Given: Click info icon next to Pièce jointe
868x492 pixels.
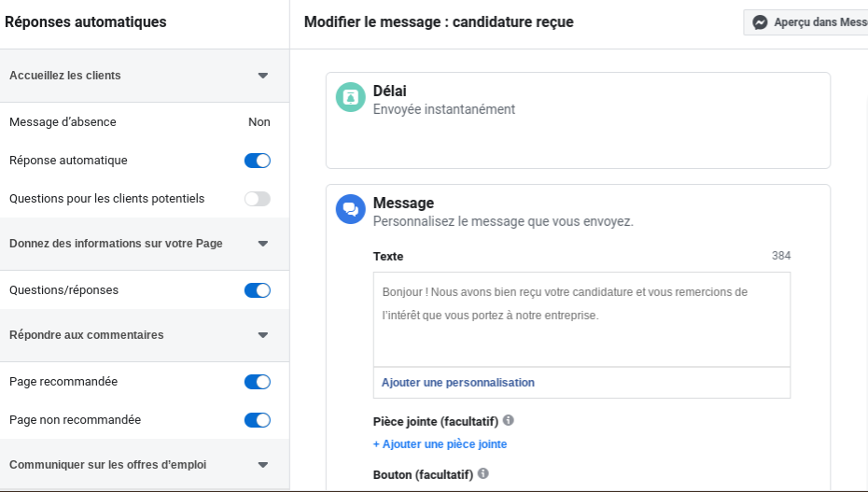Looking at the screenshot, I should point(508,420).
